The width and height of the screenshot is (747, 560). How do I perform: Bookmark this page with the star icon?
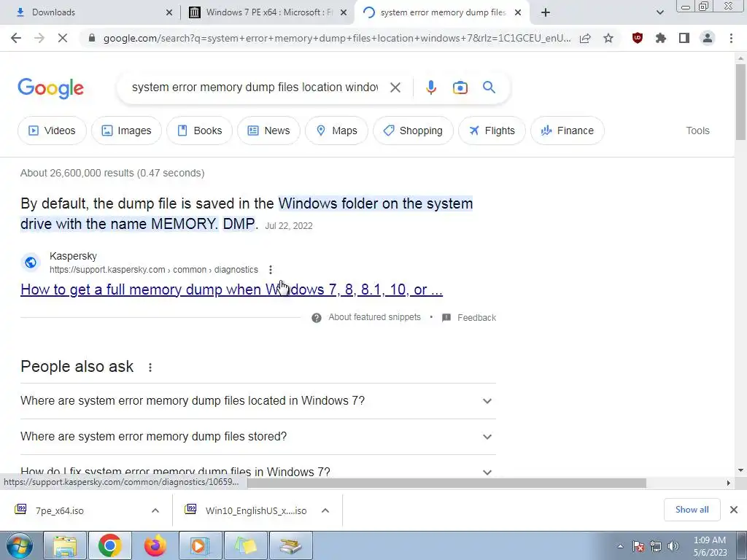coord(608,38)
